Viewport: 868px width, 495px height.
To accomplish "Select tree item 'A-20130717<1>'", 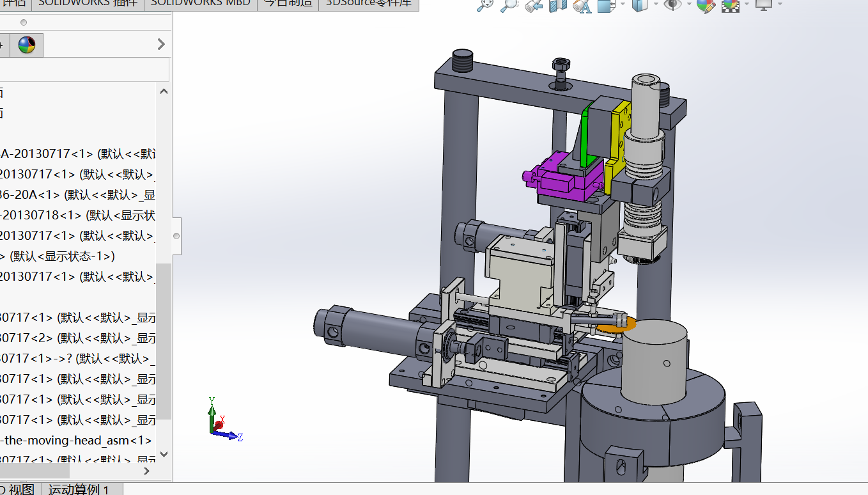I will (x=78, y=153).
